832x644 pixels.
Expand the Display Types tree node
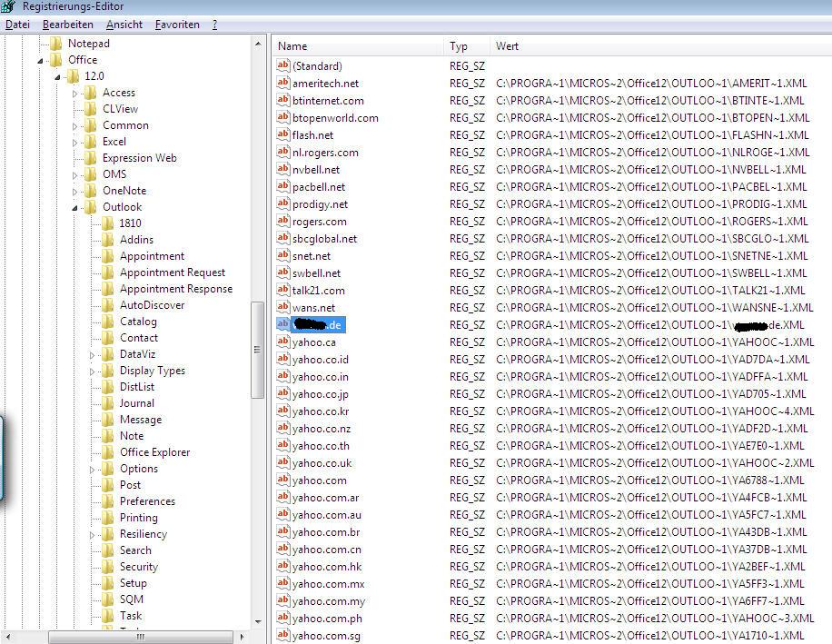pyautogui.click(x=92, y=372)
